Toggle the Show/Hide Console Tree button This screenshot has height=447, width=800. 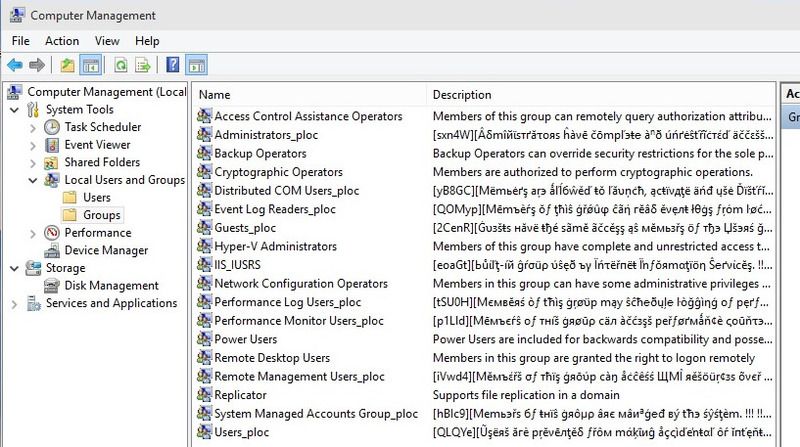[x=91, y=66]
